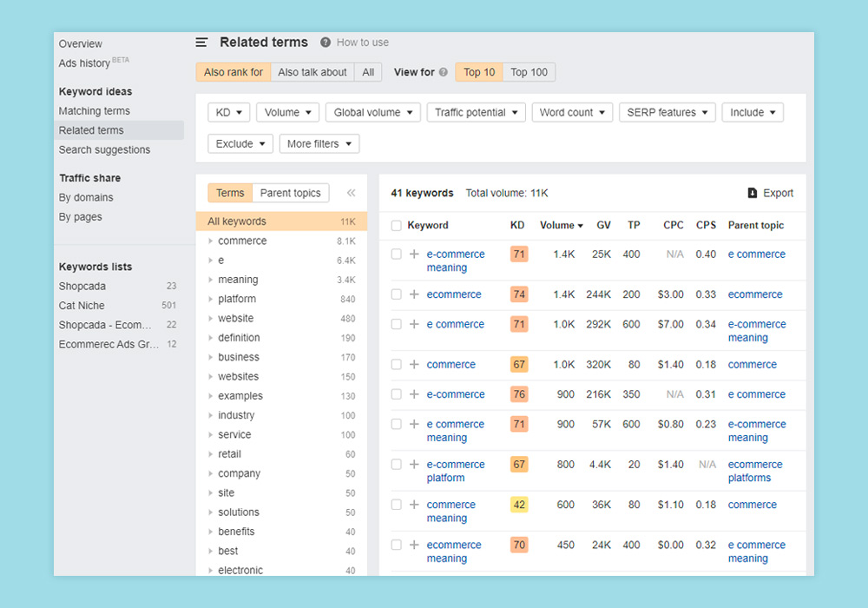Click the How to use help icon
Screen dimensions: 868x608
tap(325, 43)
